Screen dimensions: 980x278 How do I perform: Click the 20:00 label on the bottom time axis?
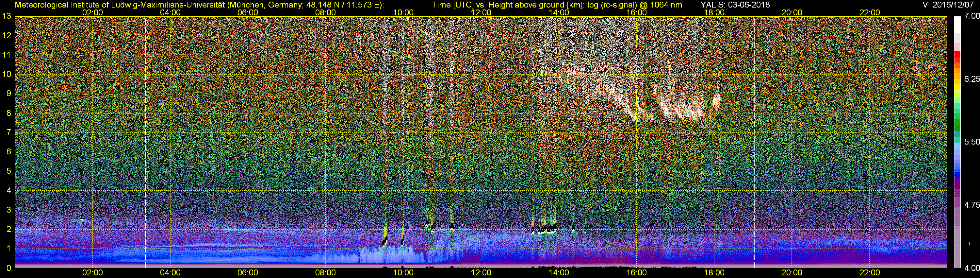[x=792, y=273]
